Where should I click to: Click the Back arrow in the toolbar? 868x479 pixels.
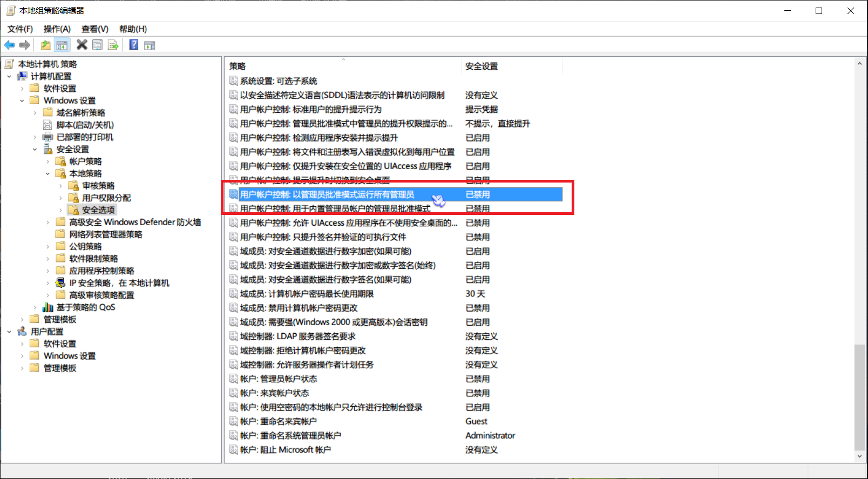(10, 45)
